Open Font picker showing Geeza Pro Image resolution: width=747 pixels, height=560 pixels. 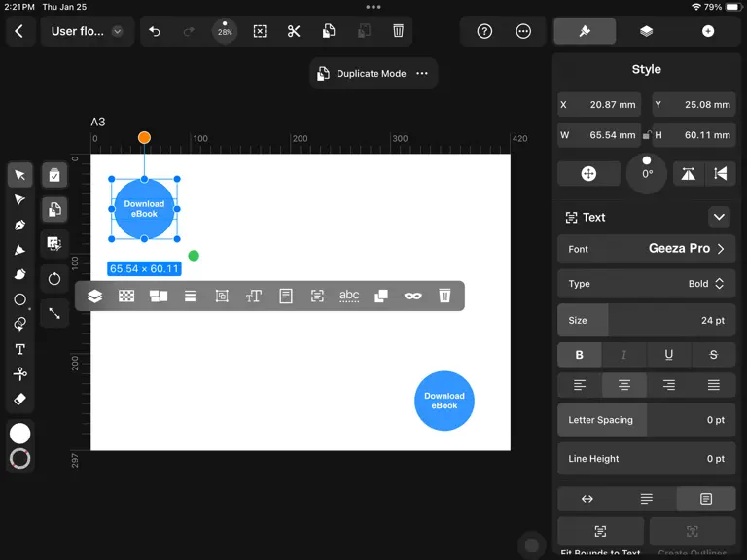(x=647, y=249)
